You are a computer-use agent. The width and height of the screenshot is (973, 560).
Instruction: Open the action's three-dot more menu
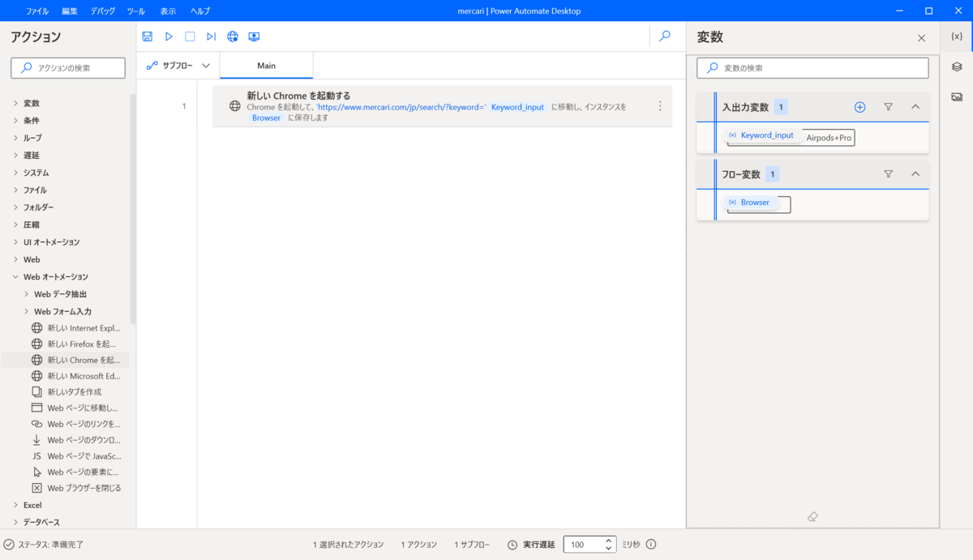click(x=659, y=106)
